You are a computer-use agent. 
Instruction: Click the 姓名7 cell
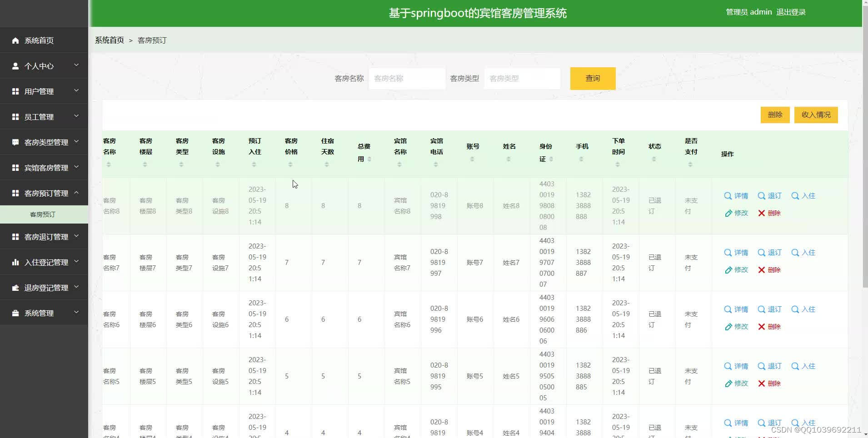511,263
